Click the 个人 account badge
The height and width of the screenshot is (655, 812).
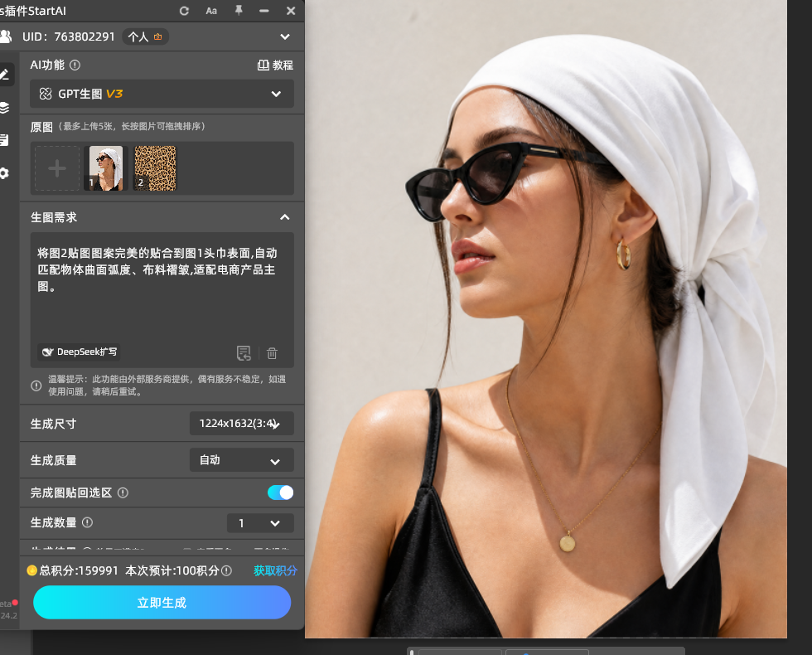(145, 36)
